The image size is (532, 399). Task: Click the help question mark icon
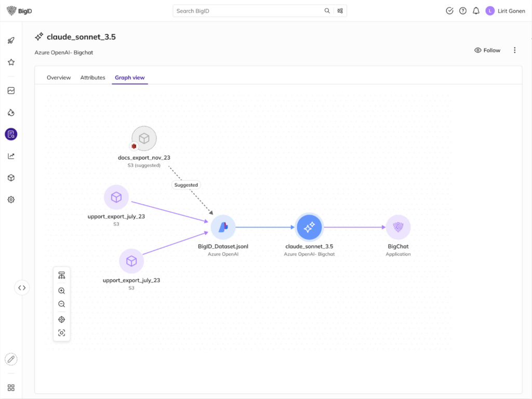(463, 11)
